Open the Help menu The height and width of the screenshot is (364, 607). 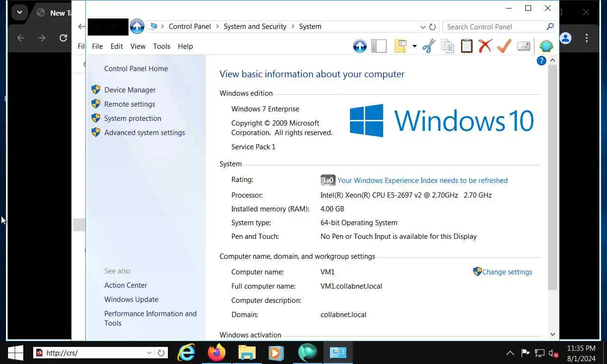(185, 46)
